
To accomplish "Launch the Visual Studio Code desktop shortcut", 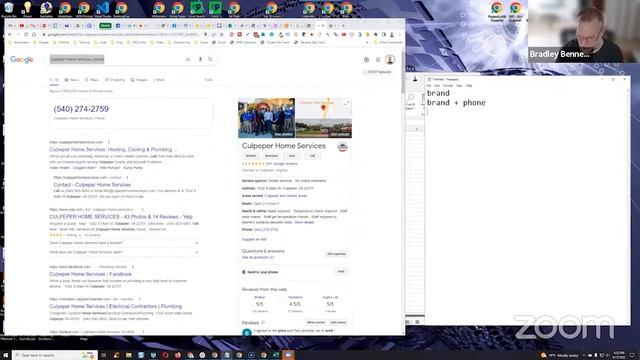I will (x=102, y=9).
